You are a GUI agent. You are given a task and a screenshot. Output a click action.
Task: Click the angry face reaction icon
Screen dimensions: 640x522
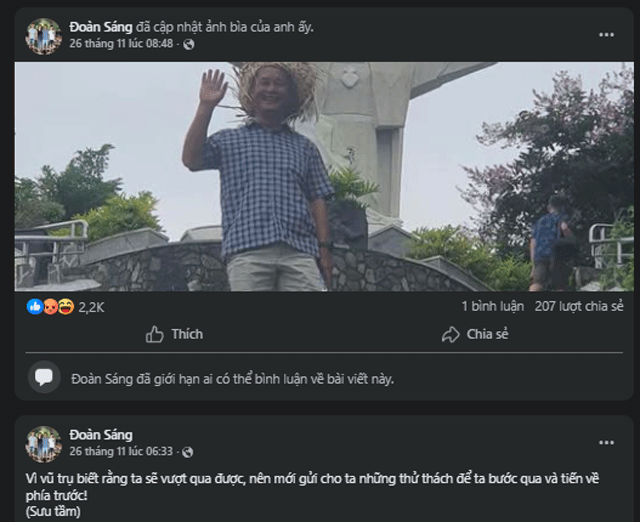point(49,307)
